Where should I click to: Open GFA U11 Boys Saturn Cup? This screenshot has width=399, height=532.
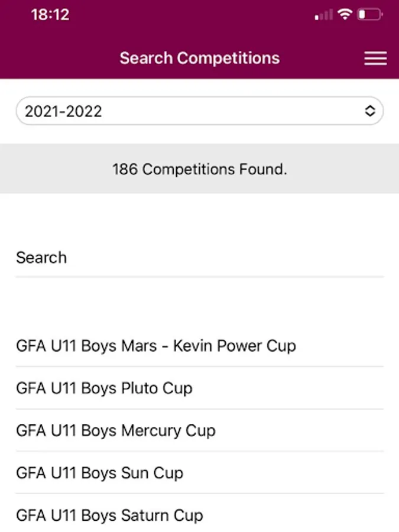[109, 515]
